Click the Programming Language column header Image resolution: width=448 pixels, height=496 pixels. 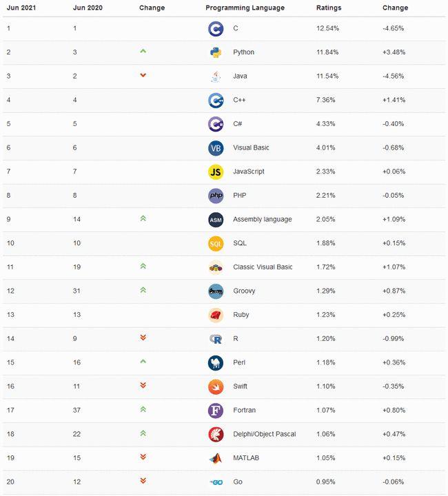click(245, 8)
